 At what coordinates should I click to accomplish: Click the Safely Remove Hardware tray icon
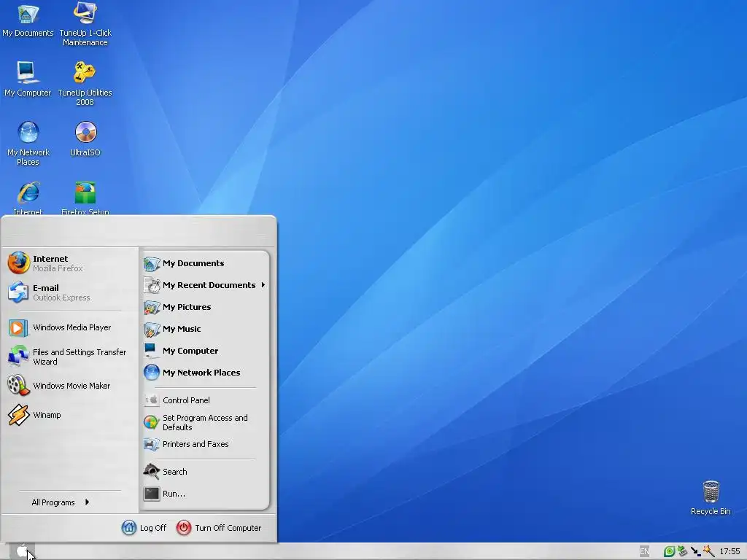[682, 551]
